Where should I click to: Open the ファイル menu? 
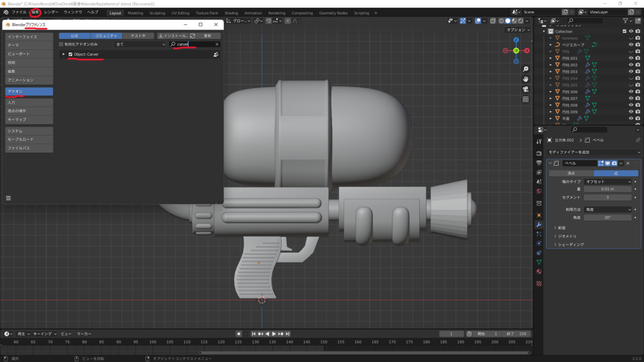pyautogui.click(x=19, y=12)
